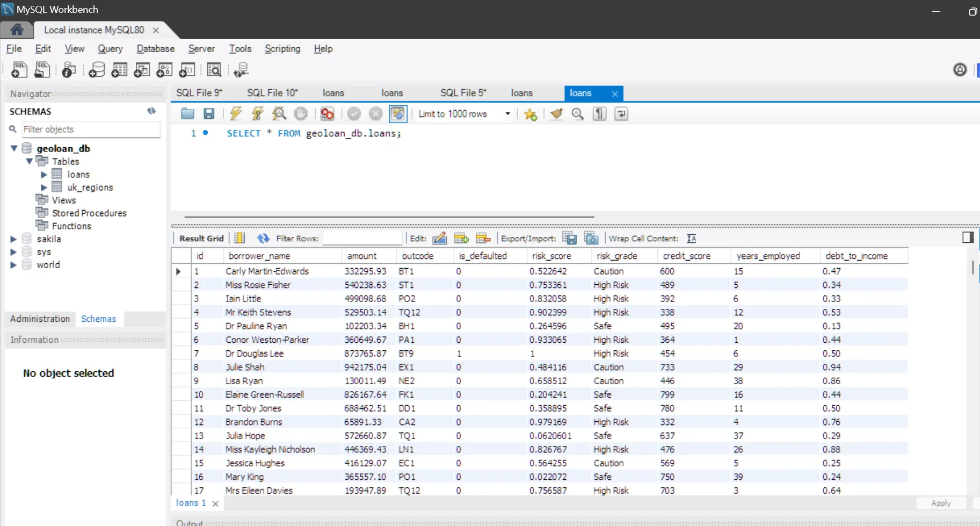Image resolution: width=980 pixels, height=526 pixels.
Task: Click the Apply button
Action: coord(941,503)
